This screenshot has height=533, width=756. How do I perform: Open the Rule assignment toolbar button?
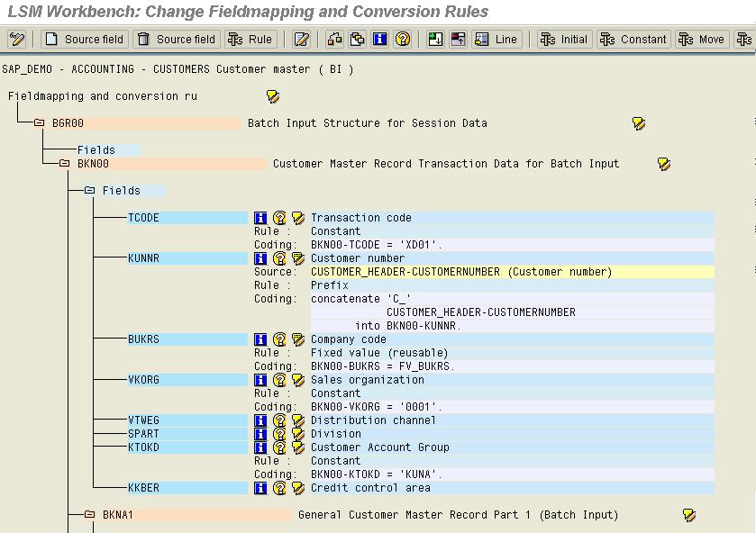tap(250, 40)
